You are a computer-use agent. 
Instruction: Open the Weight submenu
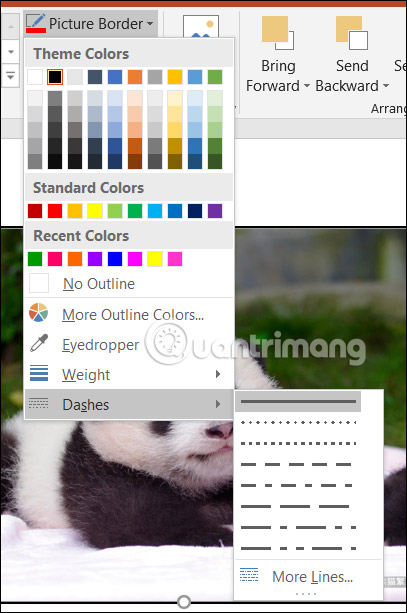click(129, 375)
